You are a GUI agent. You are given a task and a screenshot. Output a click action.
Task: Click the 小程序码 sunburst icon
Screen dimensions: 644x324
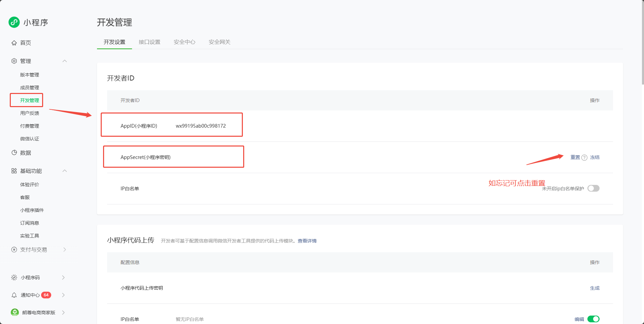coord(14,278)
